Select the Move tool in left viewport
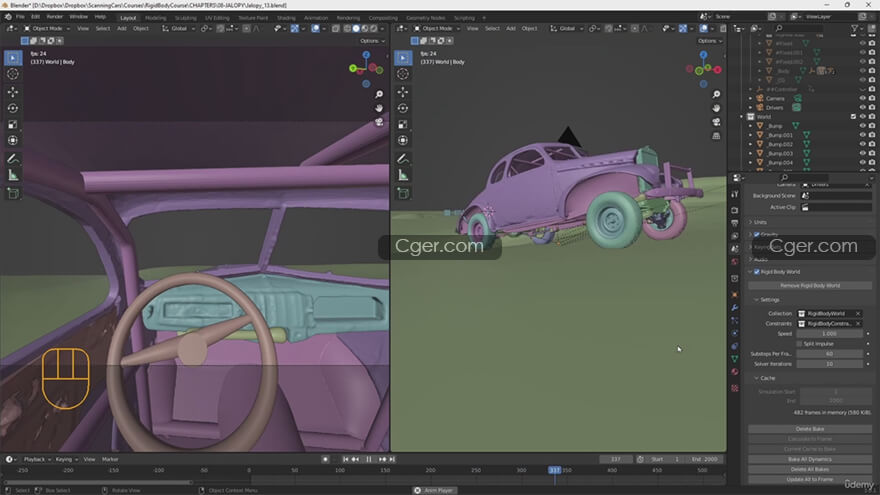Screen dimensions: 880x495 [13, 92]
